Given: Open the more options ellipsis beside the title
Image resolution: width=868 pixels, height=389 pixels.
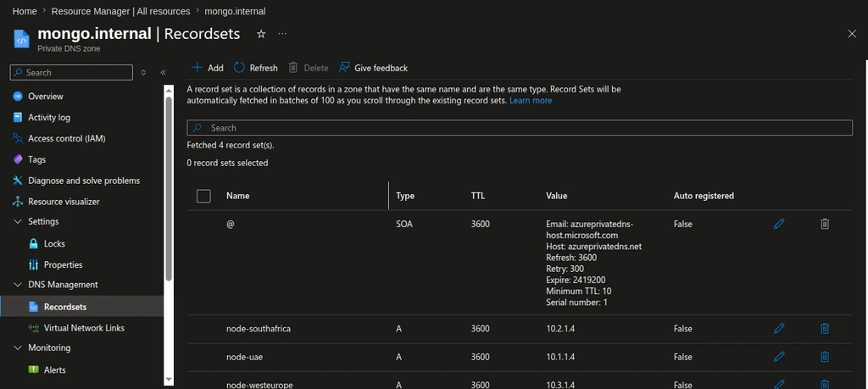Looking at the screenshot, I should point(282,34).
